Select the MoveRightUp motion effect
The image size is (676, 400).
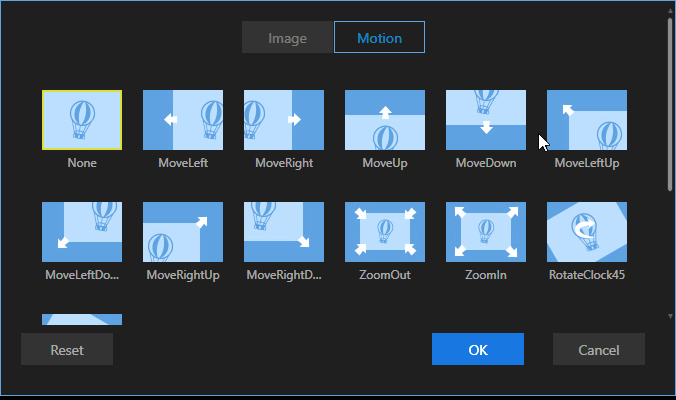click(x=183, y=232)
